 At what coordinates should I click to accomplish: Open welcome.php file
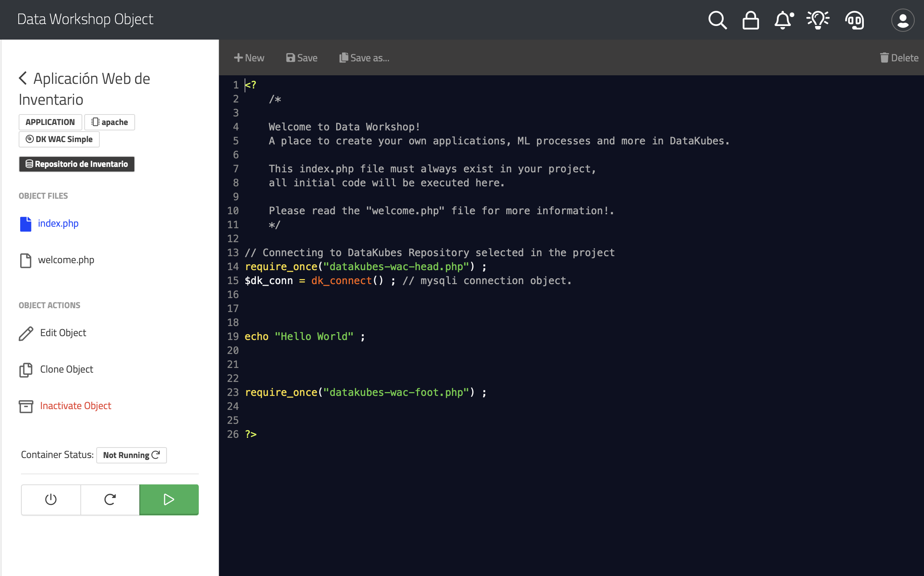coord(66,260)
